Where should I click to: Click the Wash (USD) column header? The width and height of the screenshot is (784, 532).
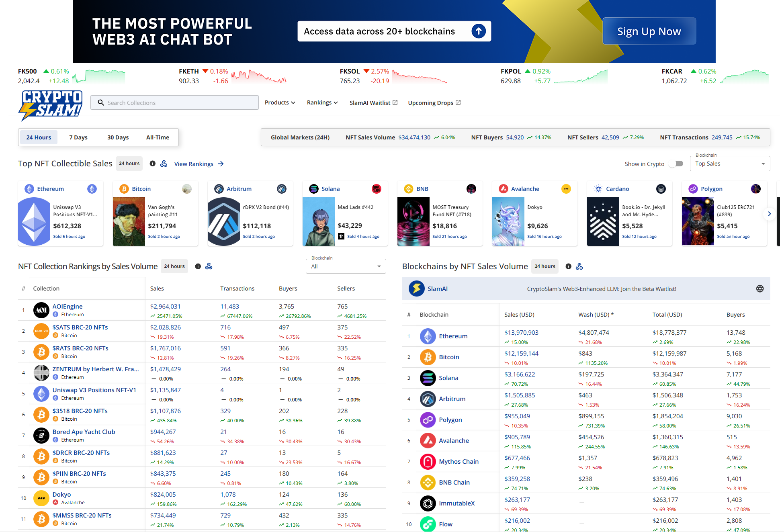click(596, 315)
